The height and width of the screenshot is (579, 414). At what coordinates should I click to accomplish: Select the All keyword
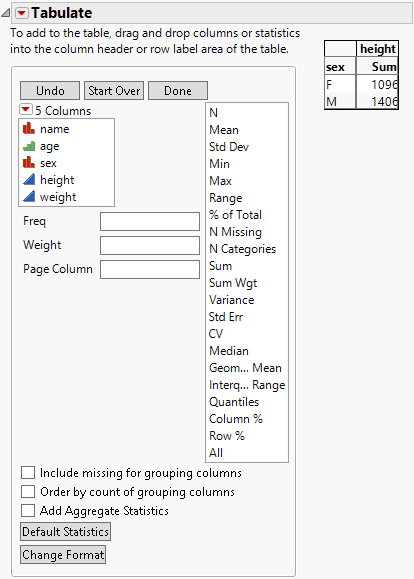216,453
